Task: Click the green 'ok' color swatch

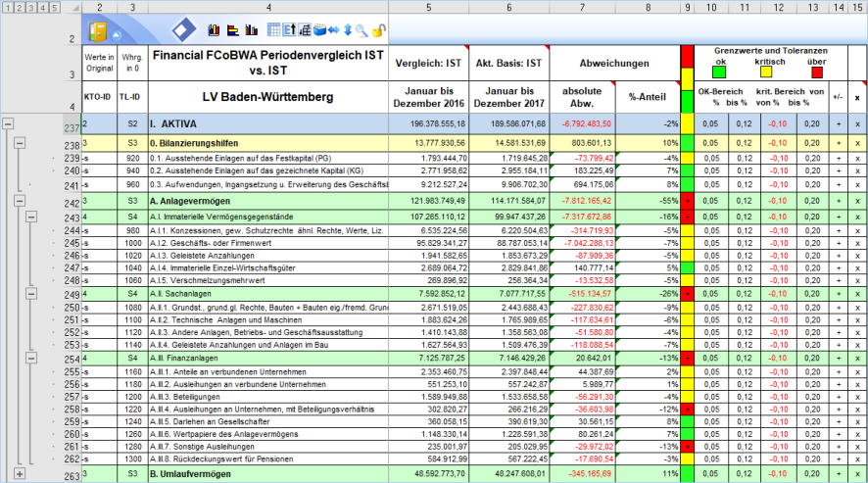Action: [x=720, y=72]
